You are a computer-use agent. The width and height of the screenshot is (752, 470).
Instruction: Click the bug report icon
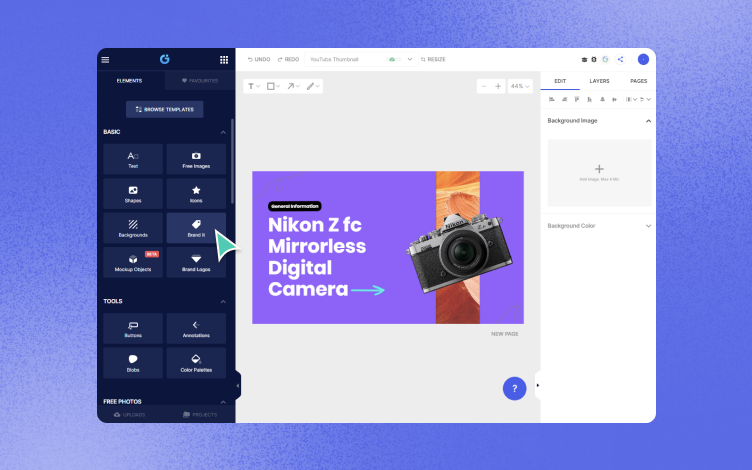point(594,59)
